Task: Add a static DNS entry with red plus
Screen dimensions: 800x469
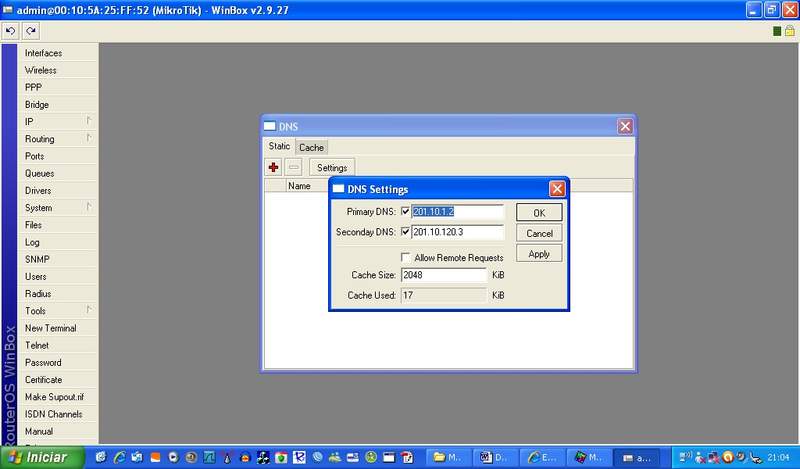Action: point(273,167)
